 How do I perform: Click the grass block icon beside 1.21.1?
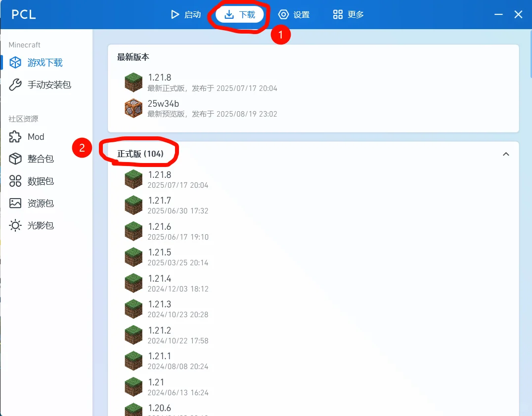click(x=133, y=361)
